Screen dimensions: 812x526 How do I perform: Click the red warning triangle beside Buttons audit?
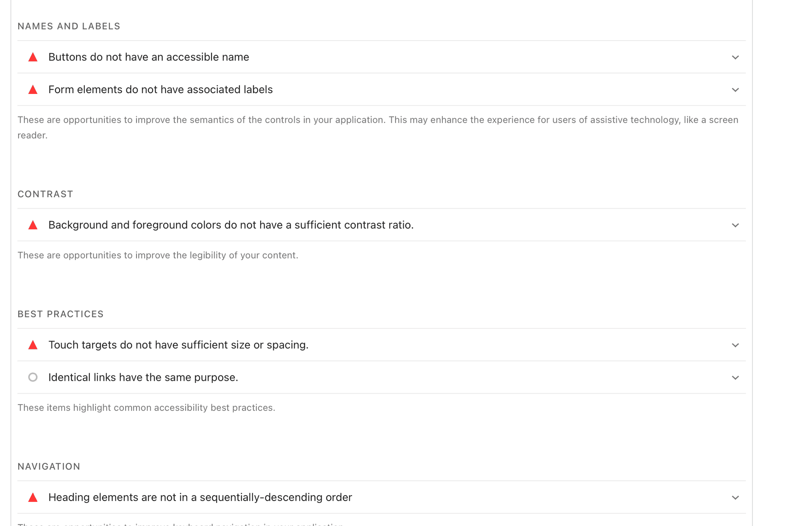[x=33, y=57]
